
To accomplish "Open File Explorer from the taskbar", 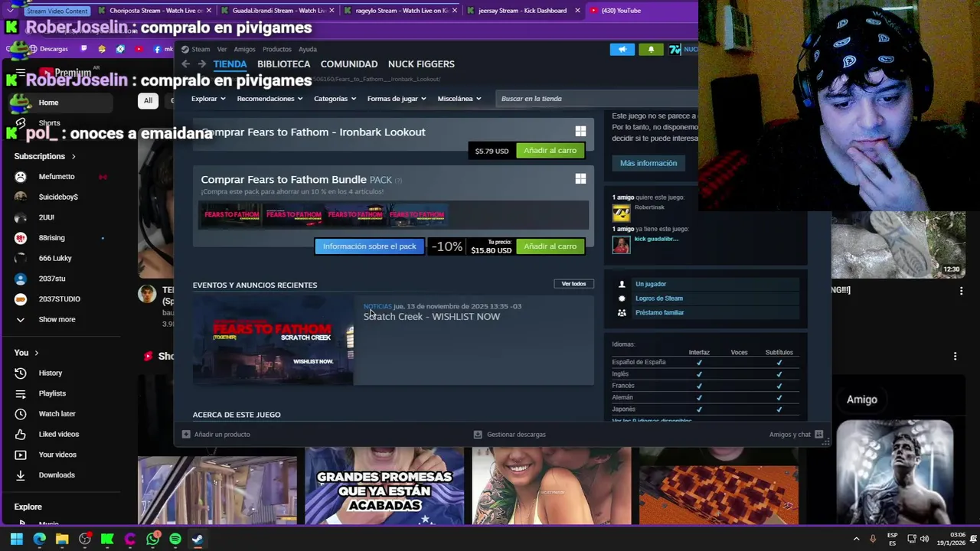I will pos(62,539).
